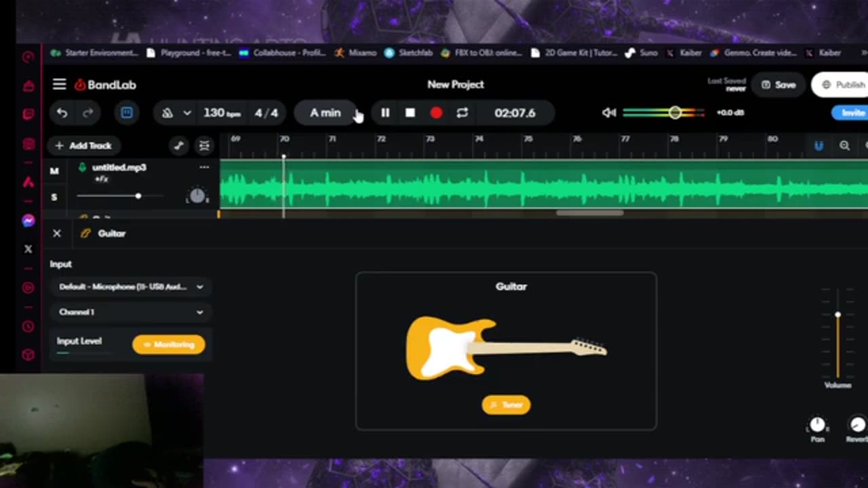Image resolution: width=868 pixels, height=488 pixels.
Task: Click the +0.0 dB master level readout
Action: [x=730, y=113]
